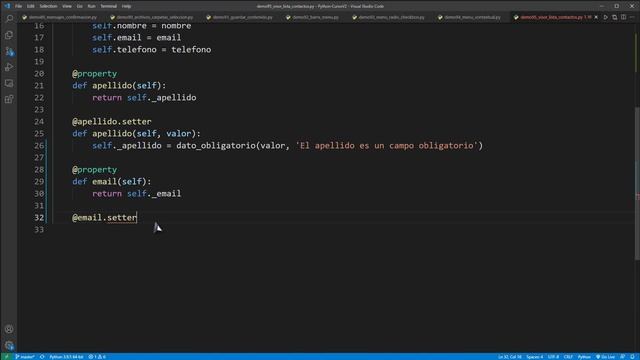The height and width of the screenshot is (360, 640).
Task: Click 'return self._apellido' on line 22
Action: point(144,98)
